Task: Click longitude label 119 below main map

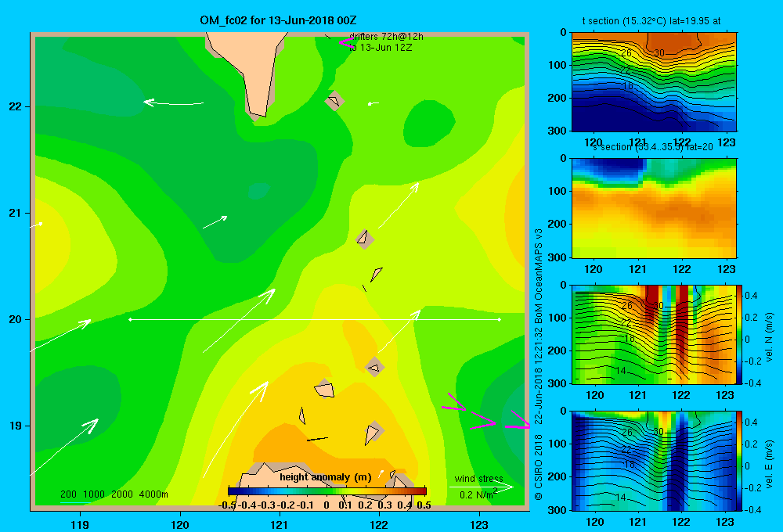Action: (80, 524)
